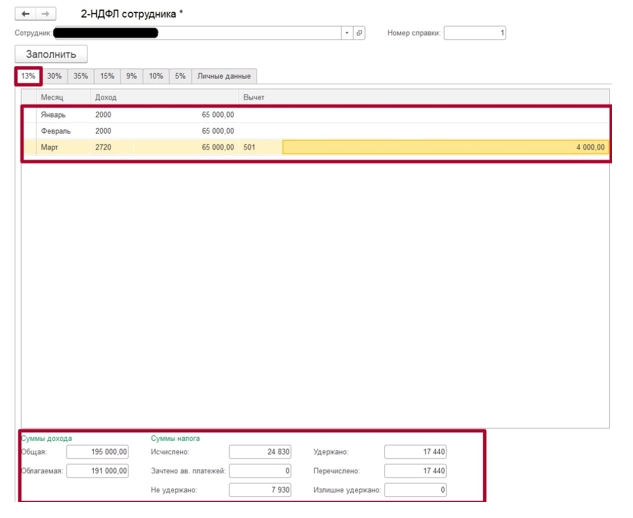Switch to the 5% tab
The width and height of the screenshot is (633, 518).
pyautogui.click(x=180, y=76)
